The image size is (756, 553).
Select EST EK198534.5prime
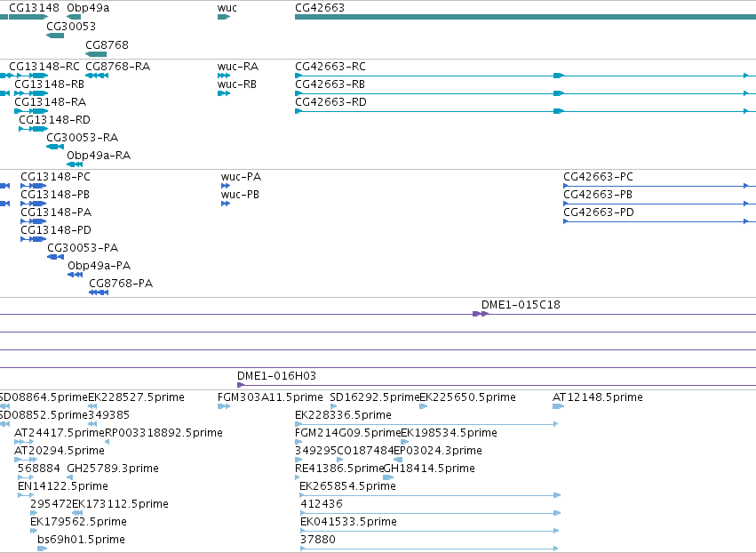click(449, 433)
